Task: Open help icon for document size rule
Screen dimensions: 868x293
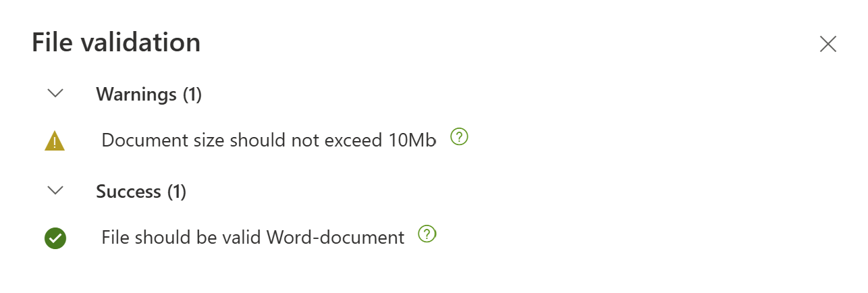Action: (x=459, y=137)
